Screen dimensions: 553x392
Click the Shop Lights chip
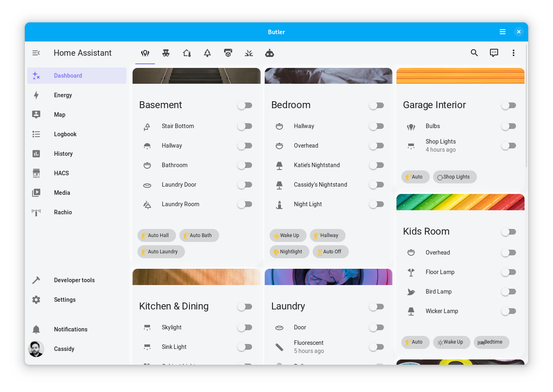455,177
